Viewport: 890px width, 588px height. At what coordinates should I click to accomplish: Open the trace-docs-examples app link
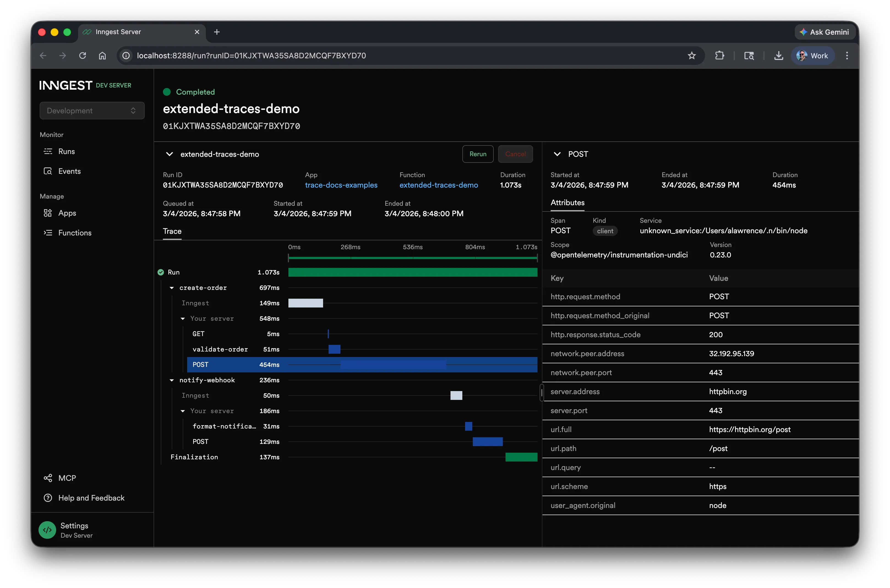341,185
